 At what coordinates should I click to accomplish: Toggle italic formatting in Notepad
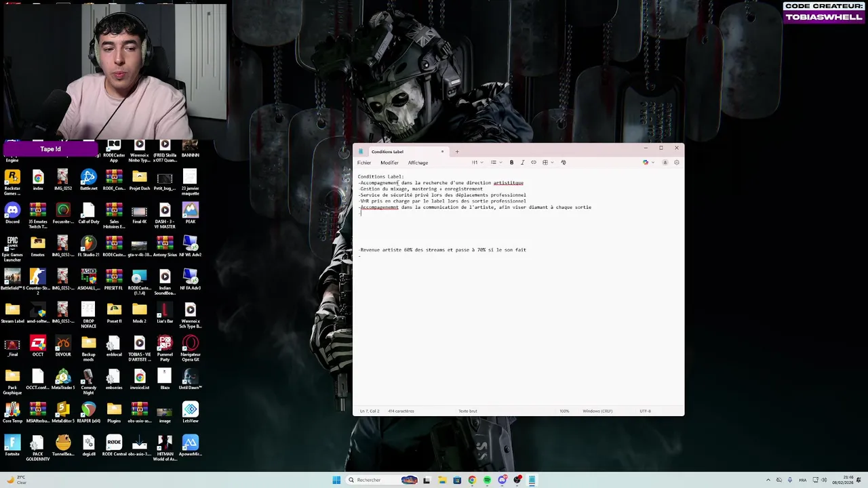pos(522,163)
